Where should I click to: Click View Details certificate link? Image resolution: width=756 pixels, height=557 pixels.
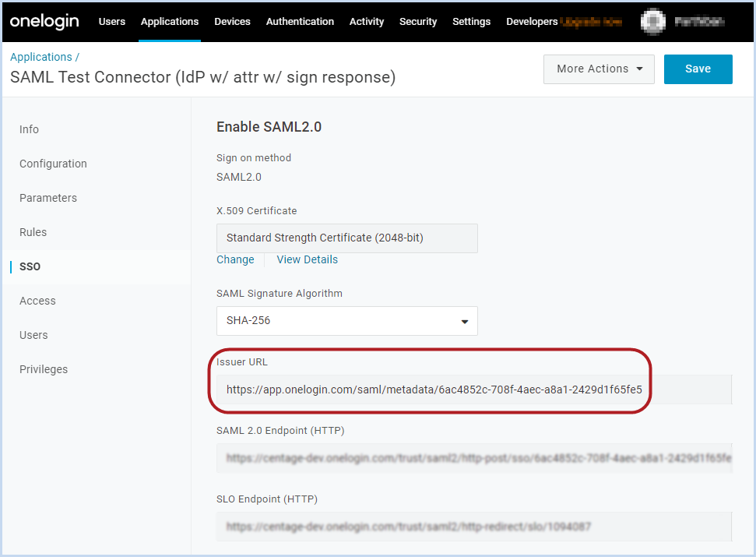(x=307, y=259)
